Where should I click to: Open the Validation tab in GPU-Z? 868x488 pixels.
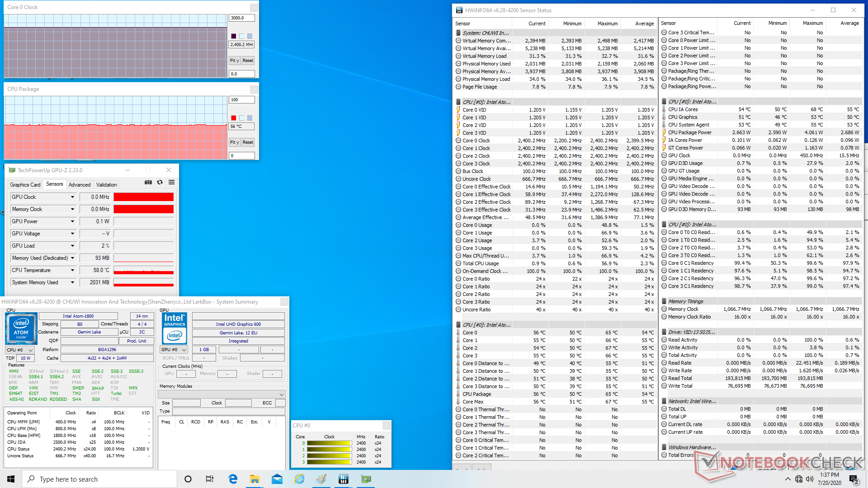pos(106,185)
